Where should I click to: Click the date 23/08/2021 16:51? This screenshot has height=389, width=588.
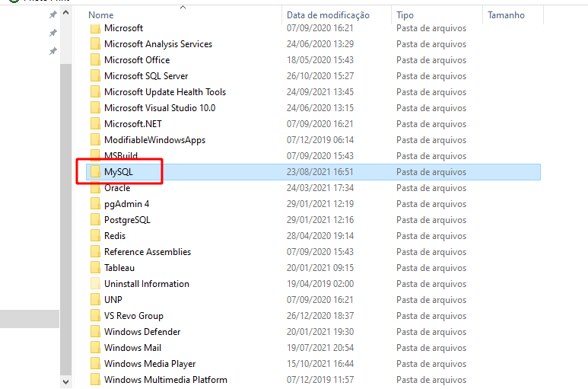point(320,172)
